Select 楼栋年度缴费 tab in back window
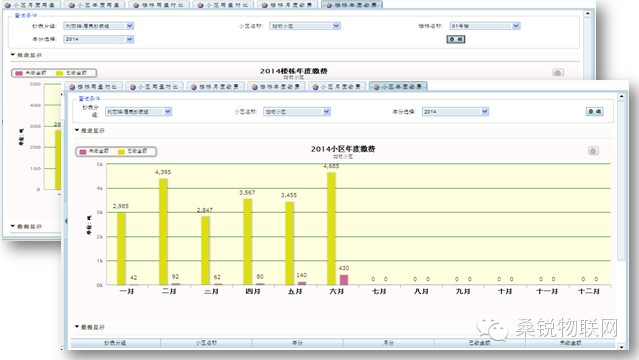The width and height of the screenshot is (639, 360). (352, 5)
